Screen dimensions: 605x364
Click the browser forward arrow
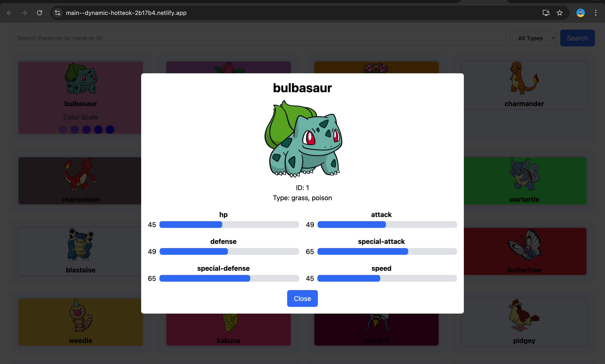pyautogui.click(x=24, y=13)
